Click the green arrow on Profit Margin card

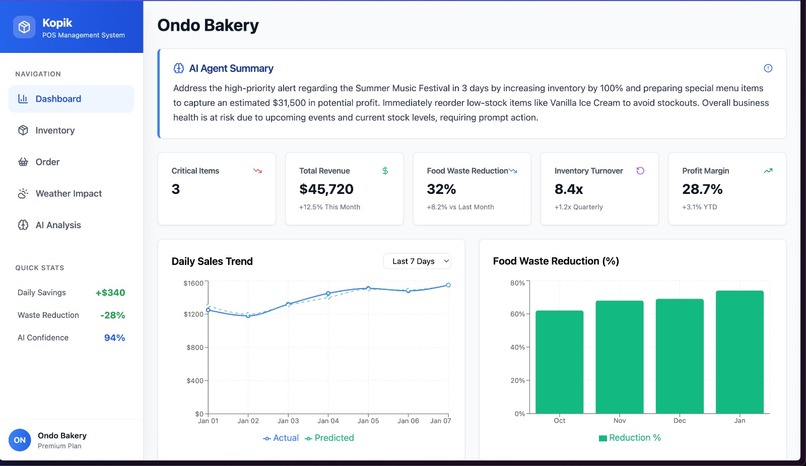(x=768, y=171)
